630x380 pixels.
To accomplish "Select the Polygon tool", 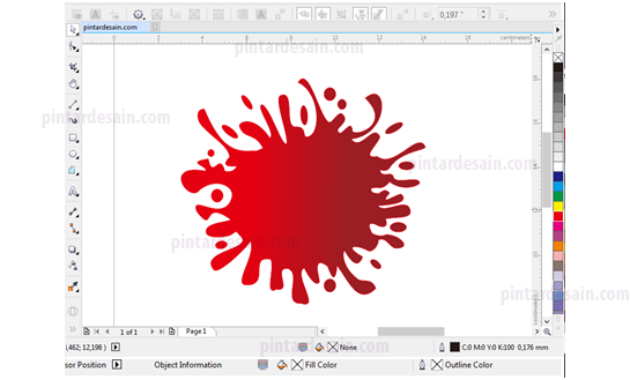I will (x=73, y=171).
